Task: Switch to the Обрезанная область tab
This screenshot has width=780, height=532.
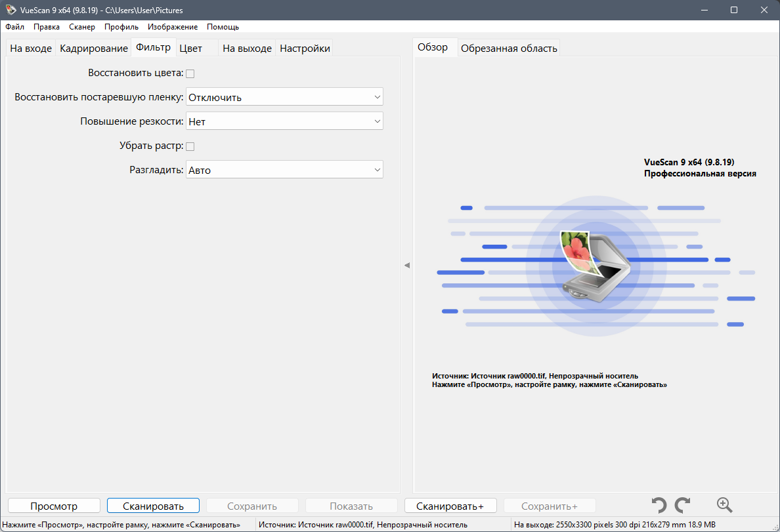Action: (x=509, y=49)
